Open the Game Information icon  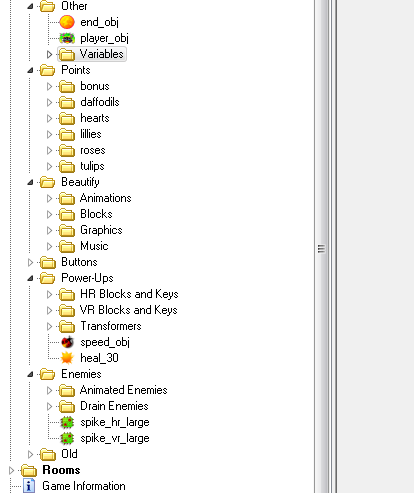coord(29,486)
